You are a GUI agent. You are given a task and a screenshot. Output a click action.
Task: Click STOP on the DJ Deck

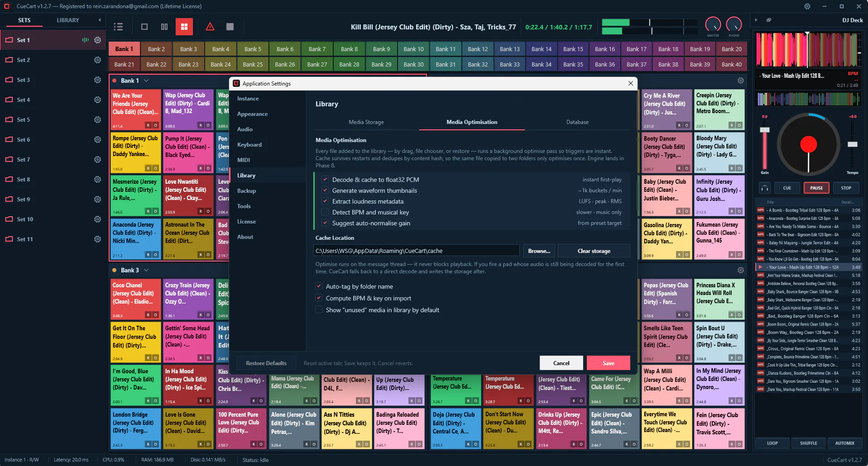(846, 188)
